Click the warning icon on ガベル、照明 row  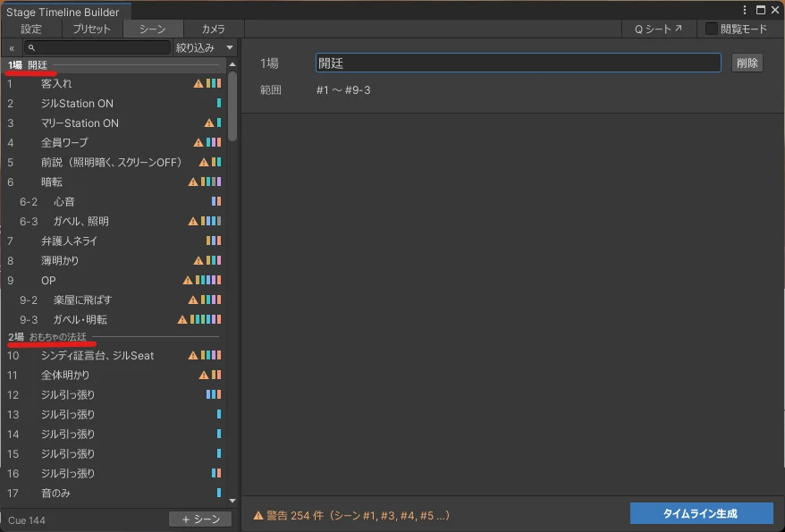(x=193, y=221)
